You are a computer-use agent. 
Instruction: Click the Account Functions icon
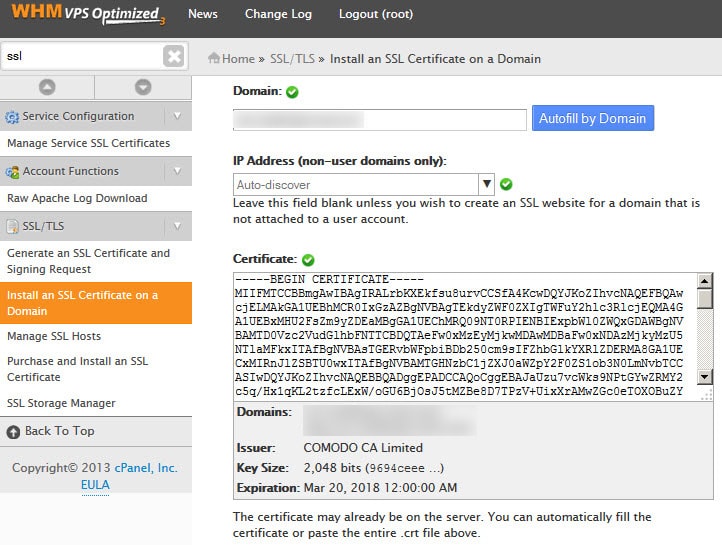point(12,172)
